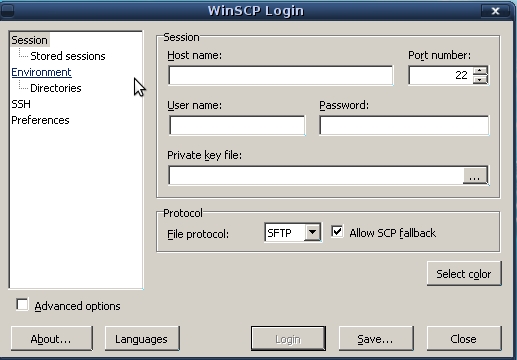Close the WinSCP Login window via X
Screen dimensions: 517x360
(495, 11)
